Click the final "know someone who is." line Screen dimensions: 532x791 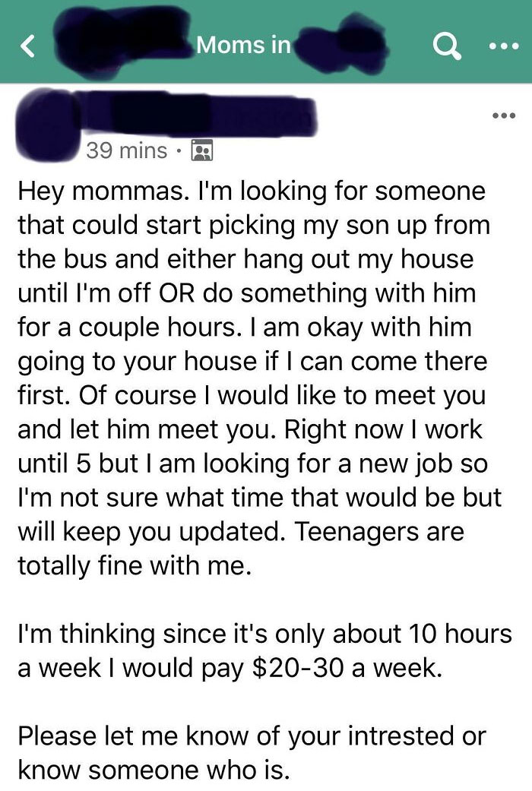[154, 770]
